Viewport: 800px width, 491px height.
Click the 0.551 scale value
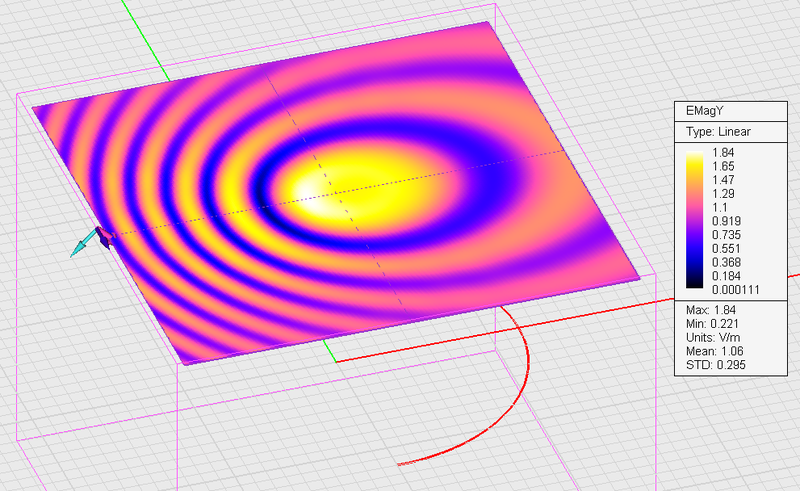(727, 249)
